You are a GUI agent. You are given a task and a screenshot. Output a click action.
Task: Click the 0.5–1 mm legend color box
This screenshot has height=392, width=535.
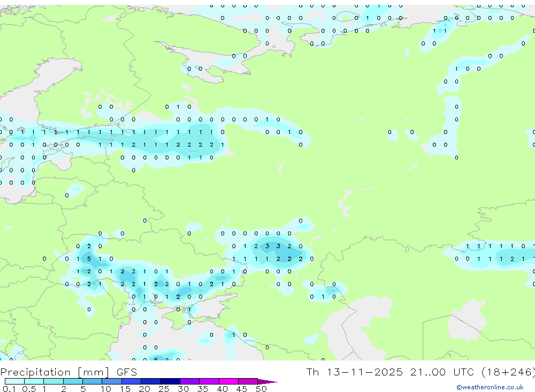[34, 381]
